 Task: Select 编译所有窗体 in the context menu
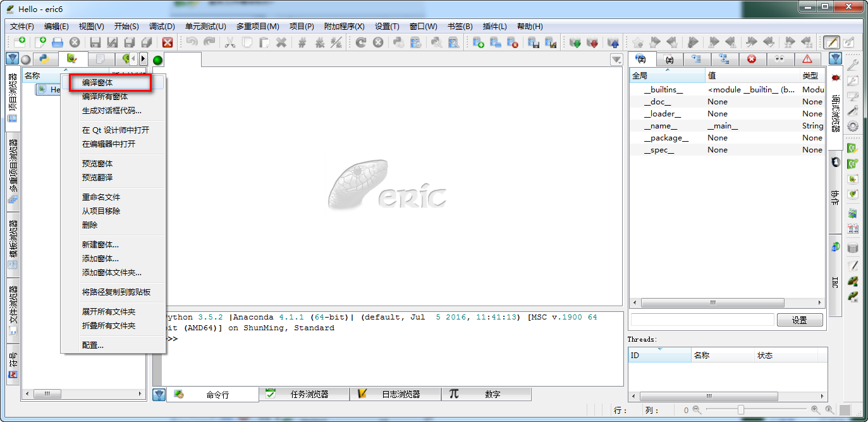click(x=113, y=97)
